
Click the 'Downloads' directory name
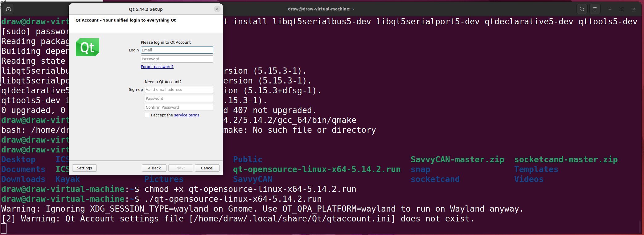click(x=23, y=179)
